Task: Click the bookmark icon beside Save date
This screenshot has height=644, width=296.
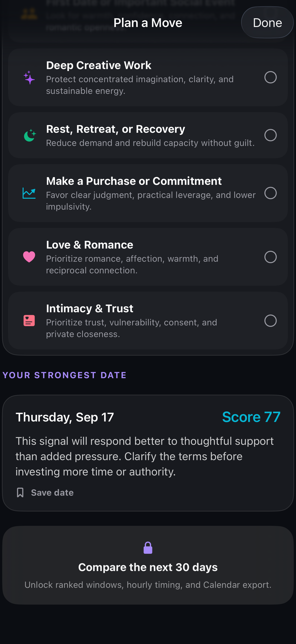Action: point(20,492)
